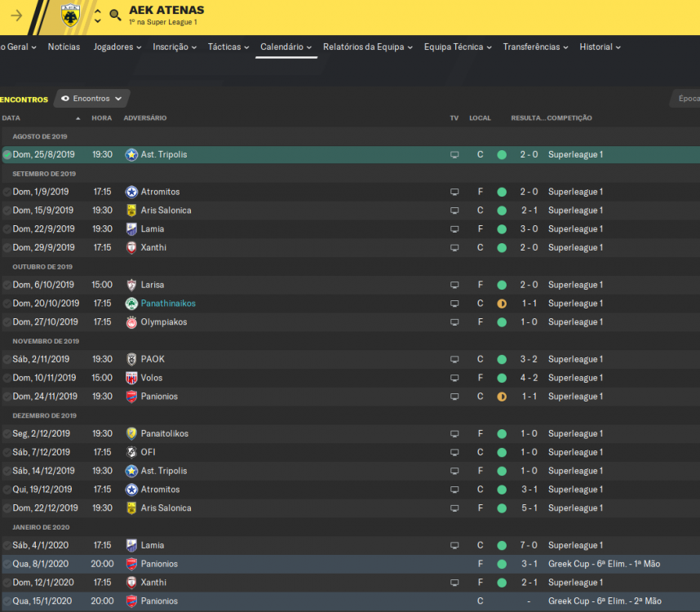Click TV icon on Aris Salonica 15/9 row
Image resolution: width=700 pixels, height=612 pixels.
pos(454,211)
